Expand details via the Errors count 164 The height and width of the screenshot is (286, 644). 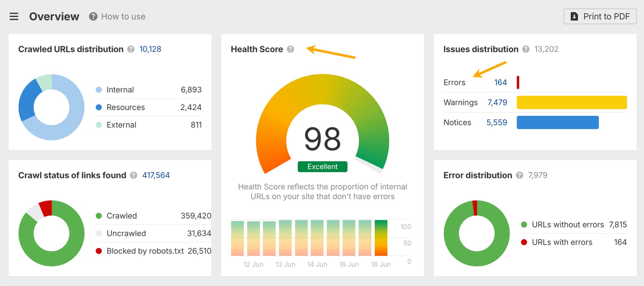(x=500, y=82)
